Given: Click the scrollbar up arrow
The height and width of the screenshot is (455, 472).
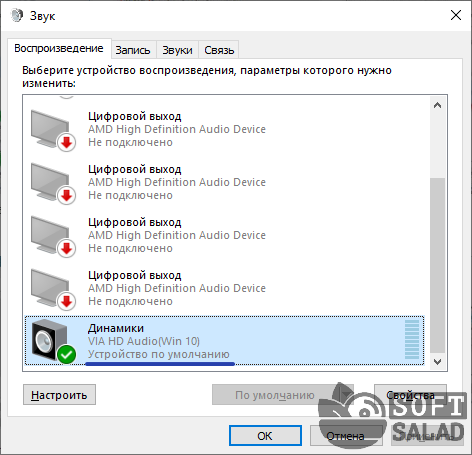Looking at the screenshot, I should click(437, 105).
